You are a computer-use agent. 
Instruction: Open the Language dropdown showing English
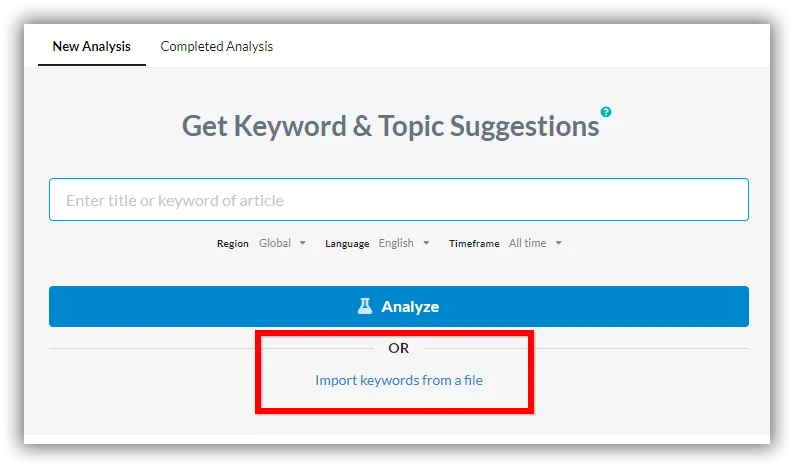pyautogui.click(x=404, y=243)
